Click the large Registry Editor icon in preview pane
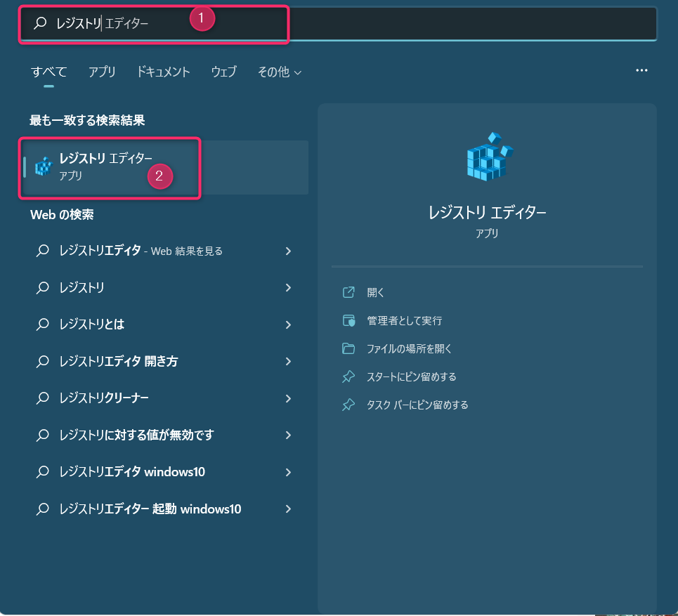 tap(490, 156)
